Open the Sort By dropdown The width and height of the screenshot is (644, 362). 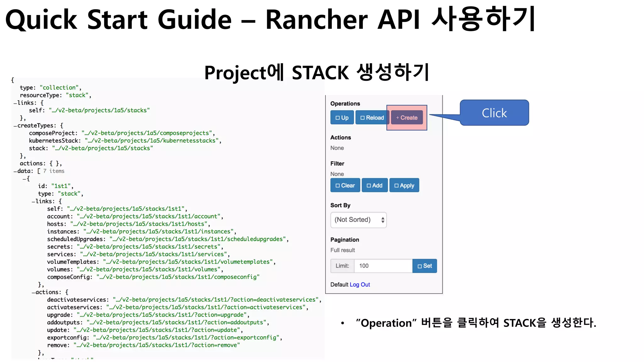click(x=358, y=220)
